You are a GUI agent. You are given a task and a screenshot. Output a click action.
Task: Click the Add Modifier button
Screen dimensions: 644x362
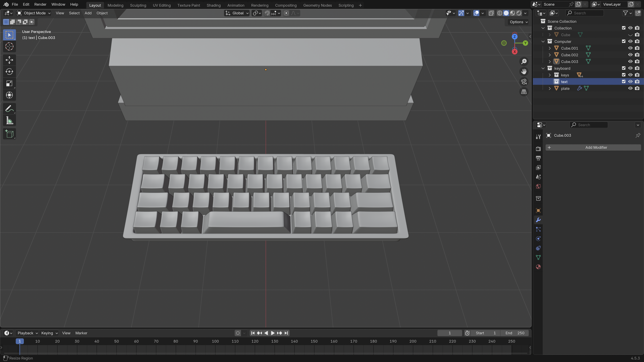click(593, 148)
